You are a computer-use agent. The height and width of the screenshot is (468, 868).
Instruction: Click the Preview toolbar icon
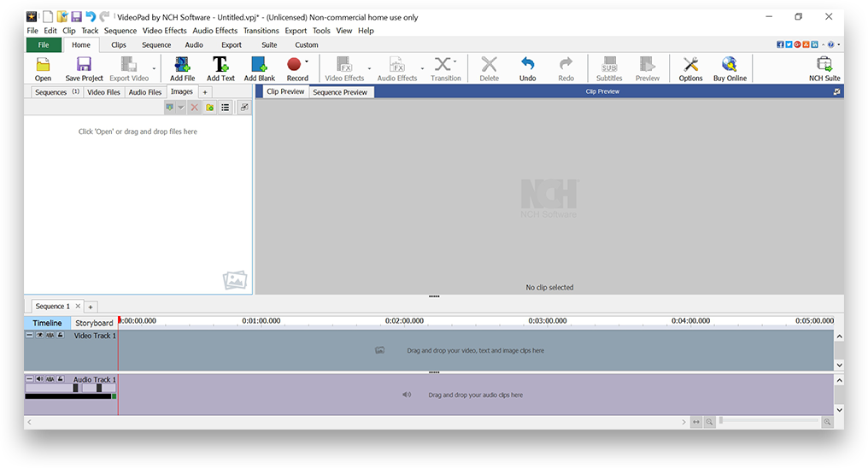[x=647, y=65]
